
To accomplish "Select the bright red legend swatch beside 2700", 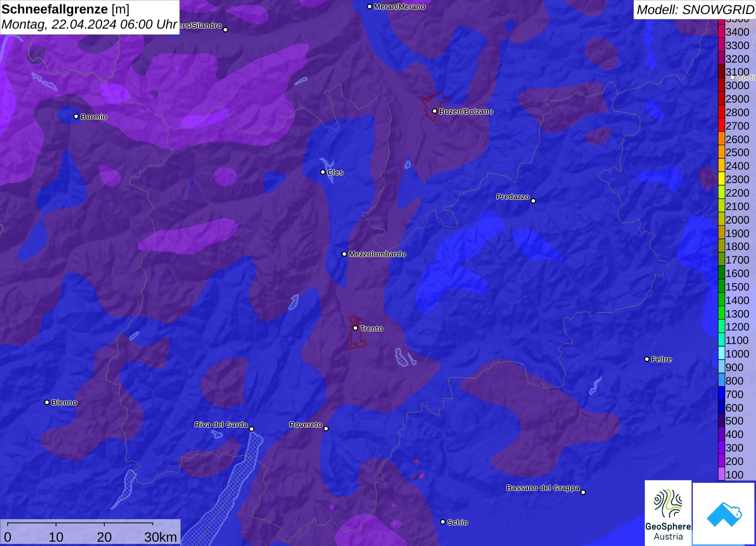I will pos(721,125).
